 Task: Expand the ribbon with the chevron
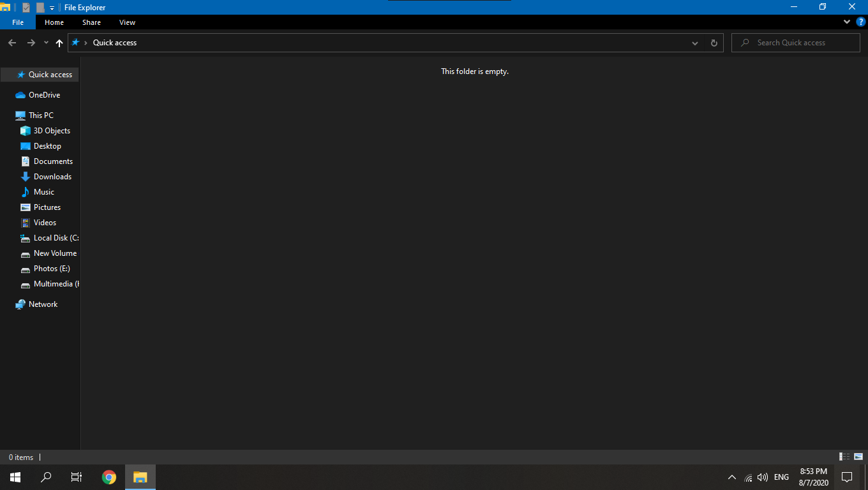click(x=846, y=21)
